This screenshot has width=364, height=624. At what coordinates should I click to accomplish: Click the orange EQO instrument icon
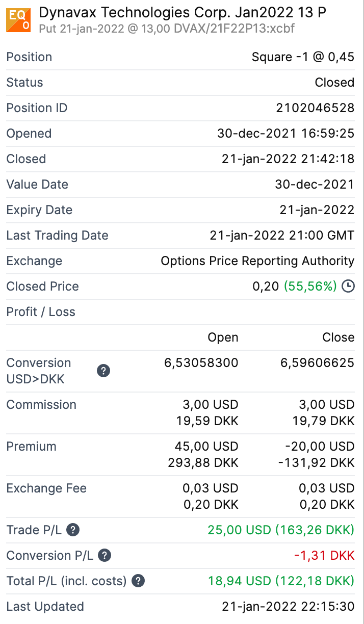18,20
